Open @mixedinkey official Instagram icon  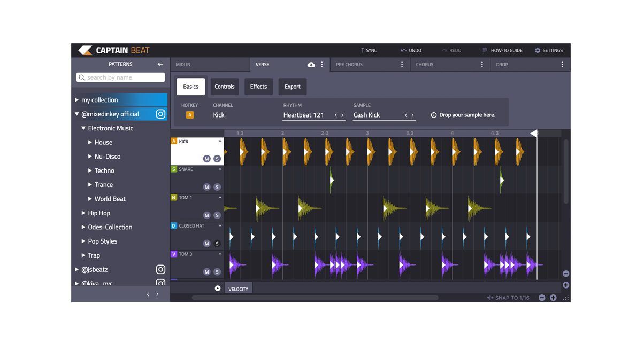pyautogui.click(x=160, y=114)
